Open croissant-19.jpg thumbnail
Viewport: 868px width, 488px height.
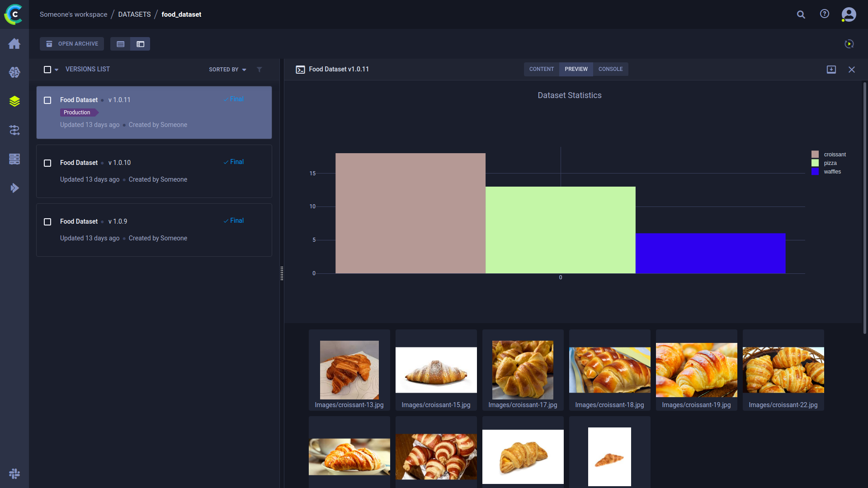(x=697, y=370)
